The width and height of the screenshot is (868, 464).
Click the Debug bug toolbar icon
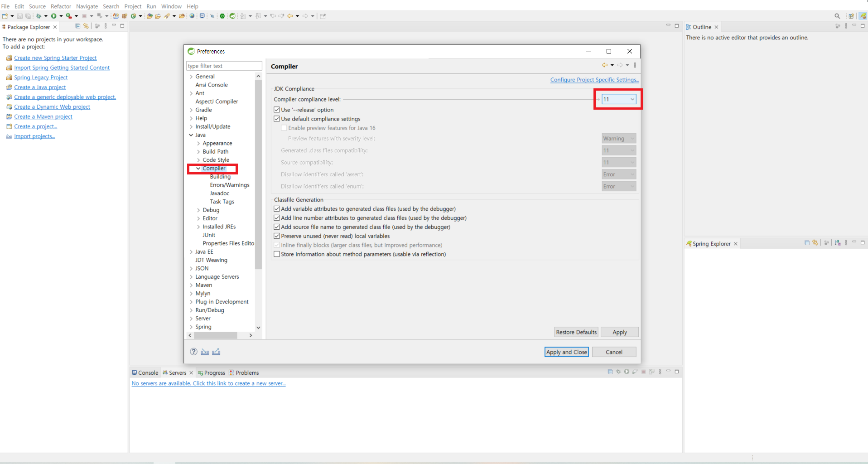pyautogui.click(x=39, y=16)
